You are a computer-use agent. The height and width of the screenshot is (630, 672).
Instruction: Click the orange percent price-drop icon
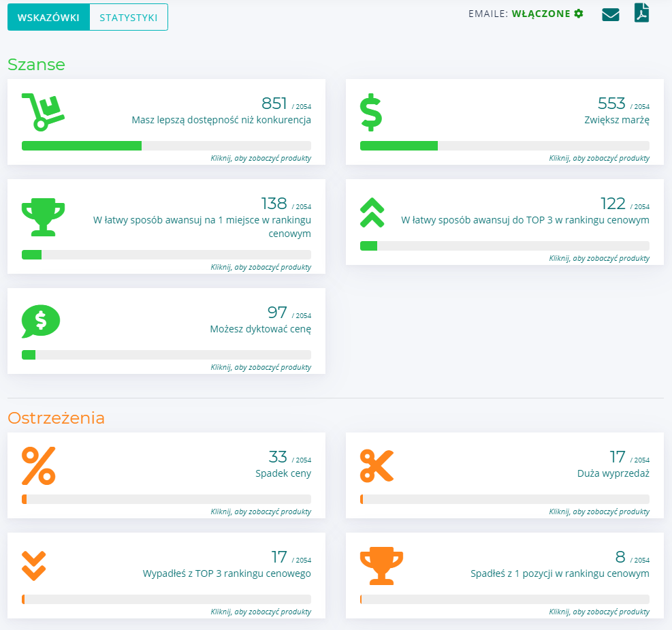click(39, 466)
